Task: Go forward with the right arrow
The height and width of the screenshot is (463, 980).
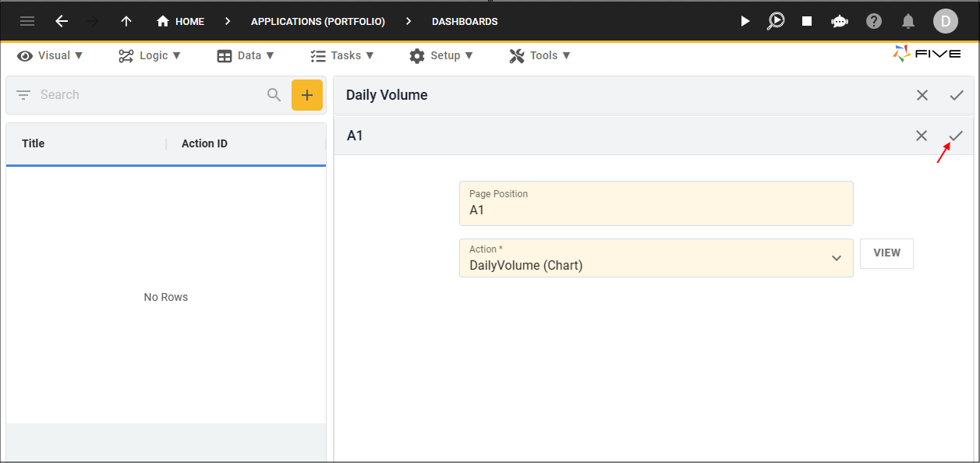Action: tap(94, 21)
